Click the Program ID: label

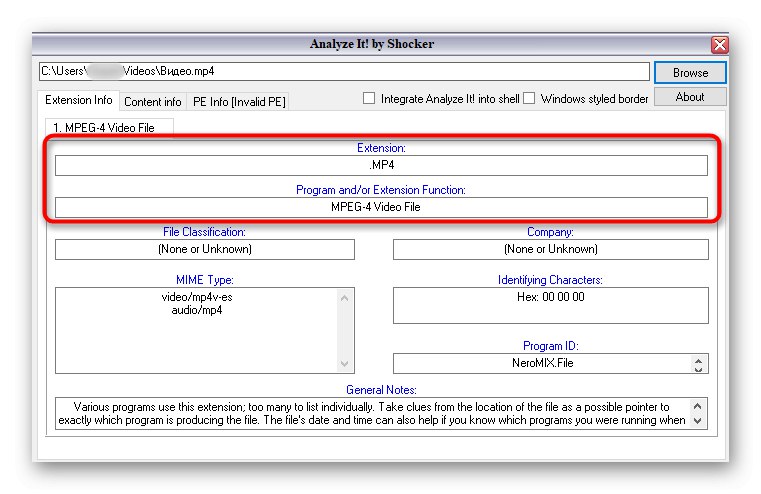pyautogui.click(x=551, y=346)
